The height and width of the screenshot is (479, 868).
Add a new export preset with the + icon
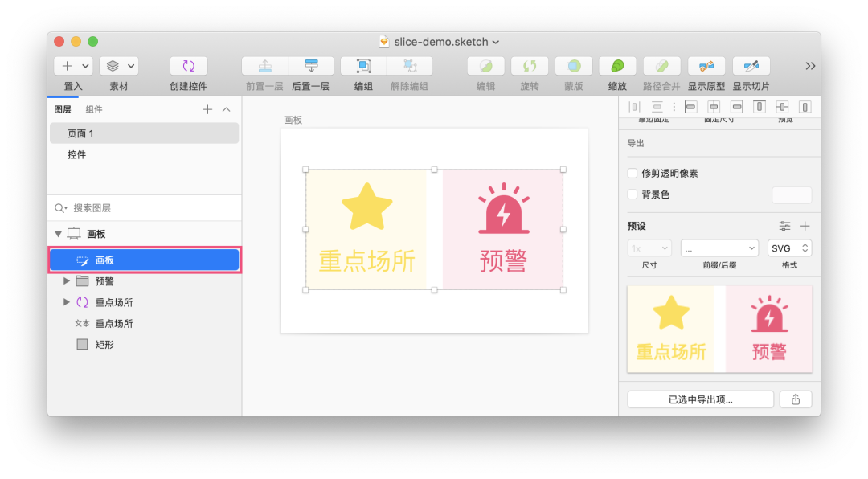[x=805, y=226]
